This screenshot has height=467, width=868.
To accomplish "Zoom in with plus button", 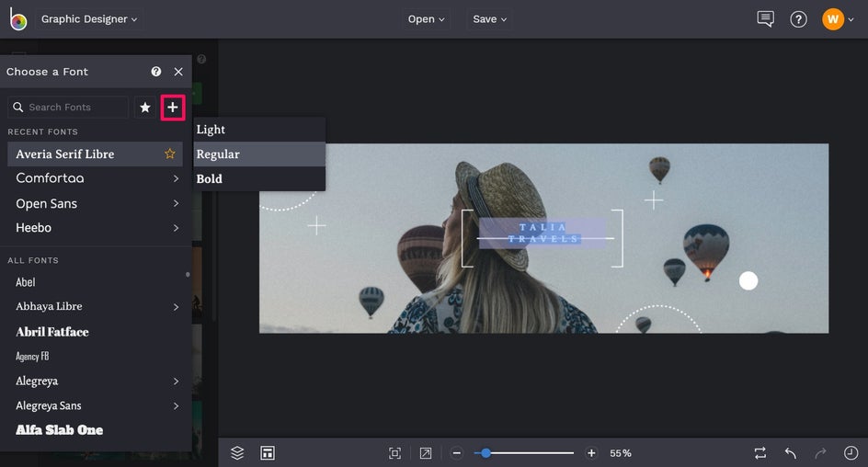I will click(x=591, y=453).
